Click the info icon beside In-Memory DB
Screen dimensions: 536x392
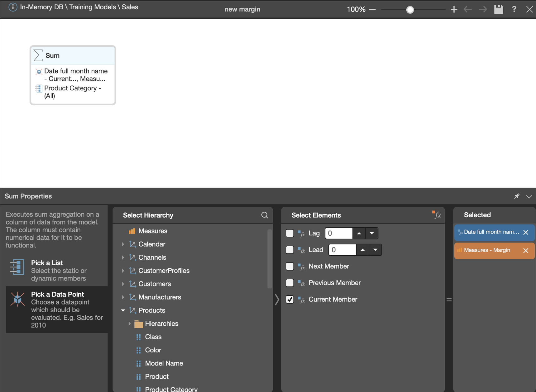pos(13,7)
